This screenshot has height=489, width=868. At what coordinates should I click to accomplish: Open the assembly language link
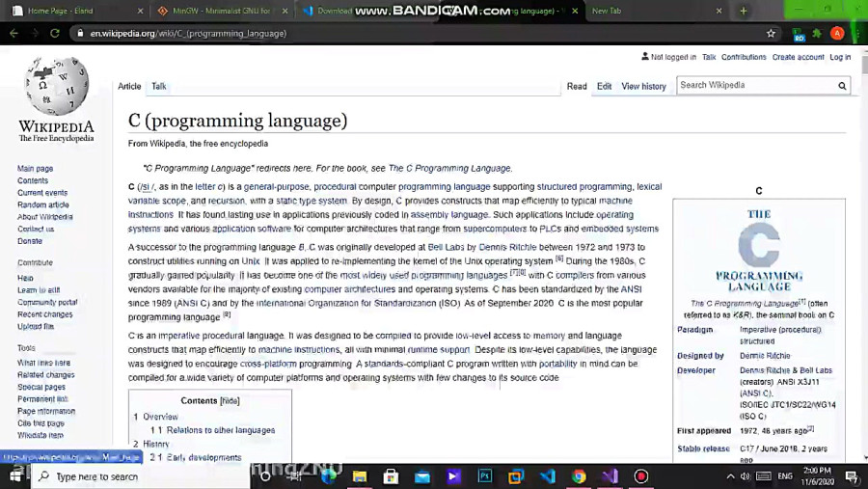(449, 214)
